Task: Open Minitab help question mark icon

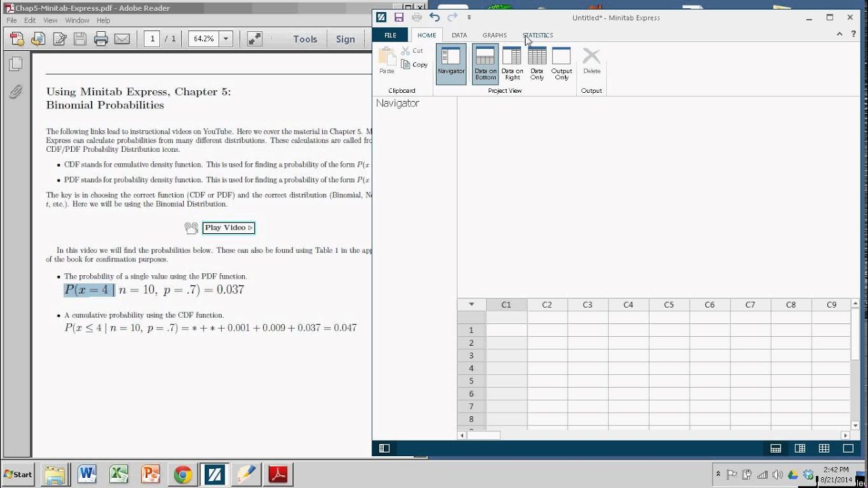Action: click(x=853, y=34)
